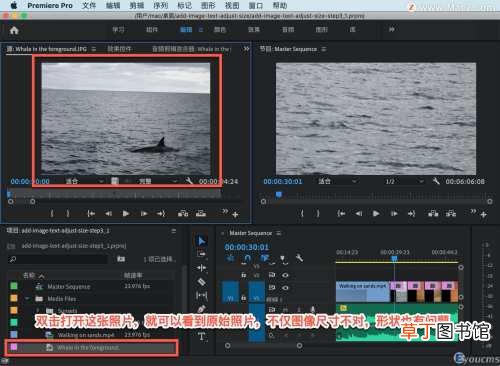Toggle Linked Selection in the timeline
Screen dimensions: 500x366
pos(265,259)
